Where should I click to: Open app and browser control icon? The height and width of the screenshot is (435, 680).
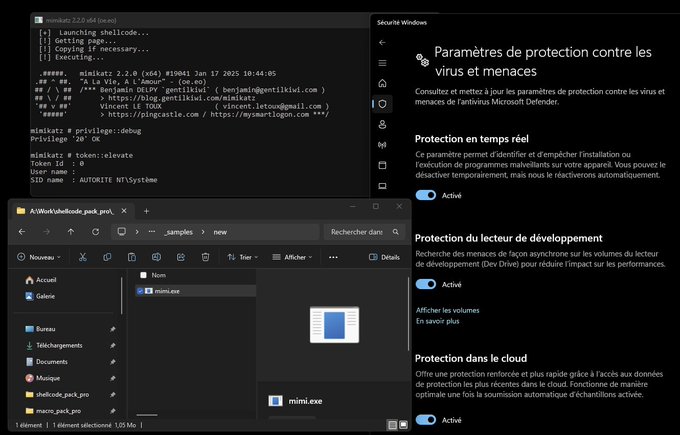coord(382,165)
